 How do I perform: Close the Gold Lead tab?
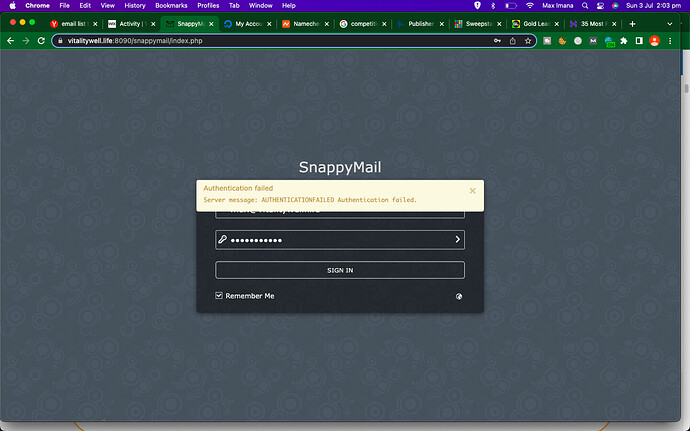click(557, 24)
